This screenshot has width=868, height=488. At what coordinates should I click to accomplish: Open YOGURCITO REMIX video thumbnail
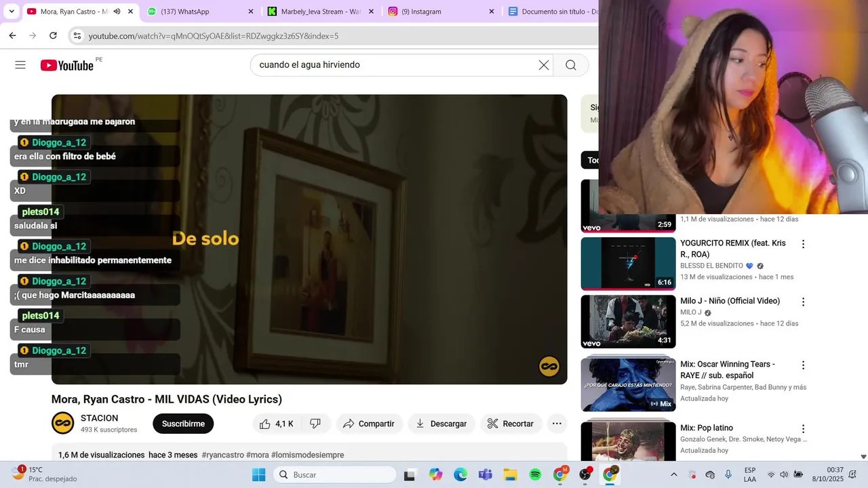click(628, 264)
